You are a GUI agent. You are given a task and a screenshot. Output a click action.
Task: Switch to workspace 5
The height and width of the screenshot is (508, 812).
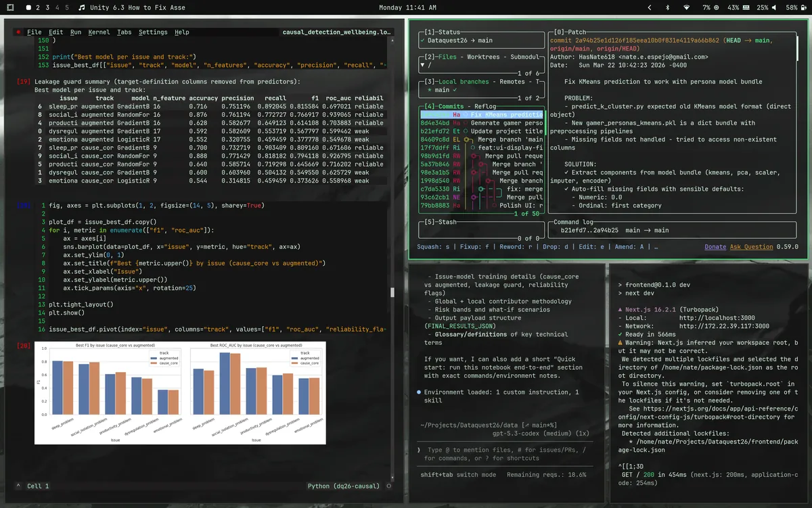point(66,7)
